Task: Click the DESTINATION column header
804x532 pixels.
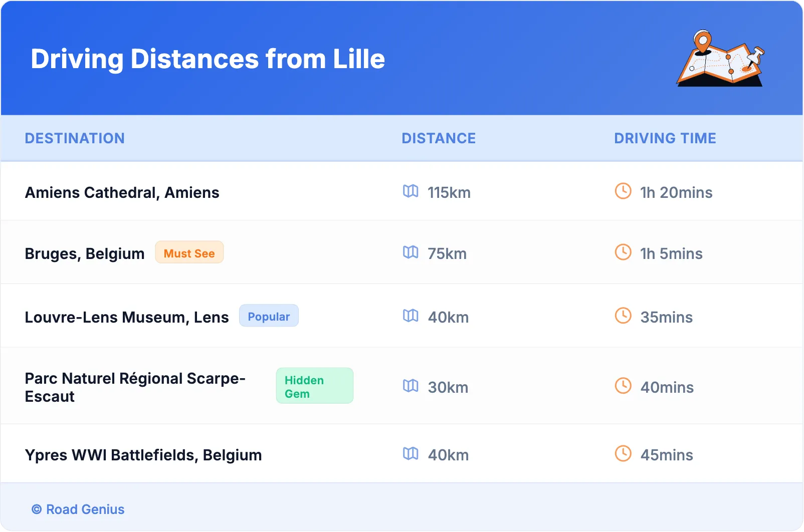Action: click(75, 138)
